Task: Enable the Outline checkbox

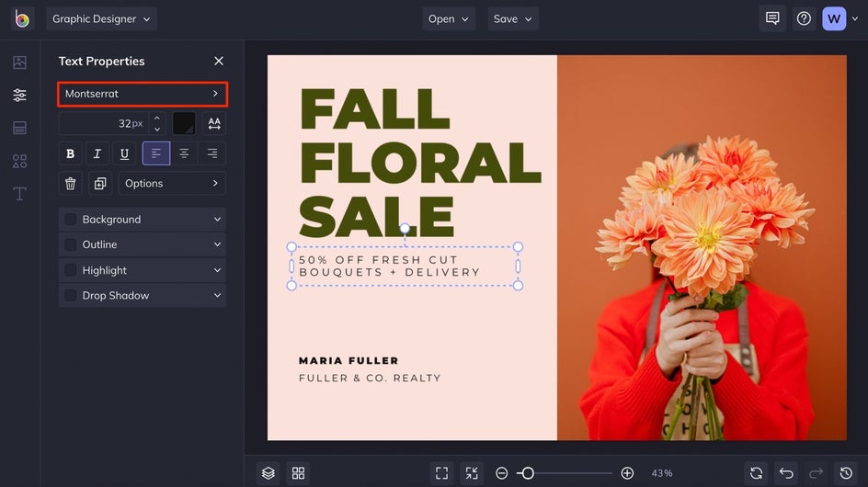Action: coord(71,244)
